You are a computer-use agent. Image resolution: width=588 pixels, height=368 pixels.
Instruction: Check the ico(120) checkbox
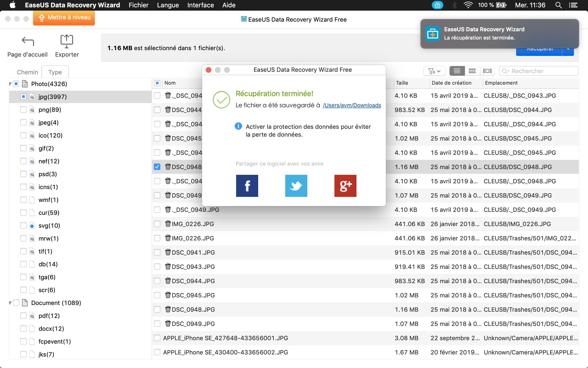pos(23,135)
